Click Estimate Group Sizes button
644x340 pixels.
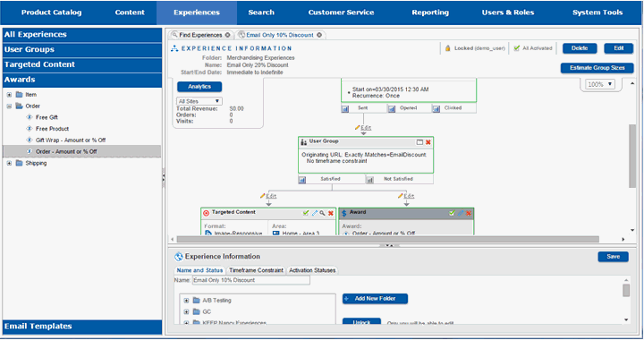pos(597,68)
